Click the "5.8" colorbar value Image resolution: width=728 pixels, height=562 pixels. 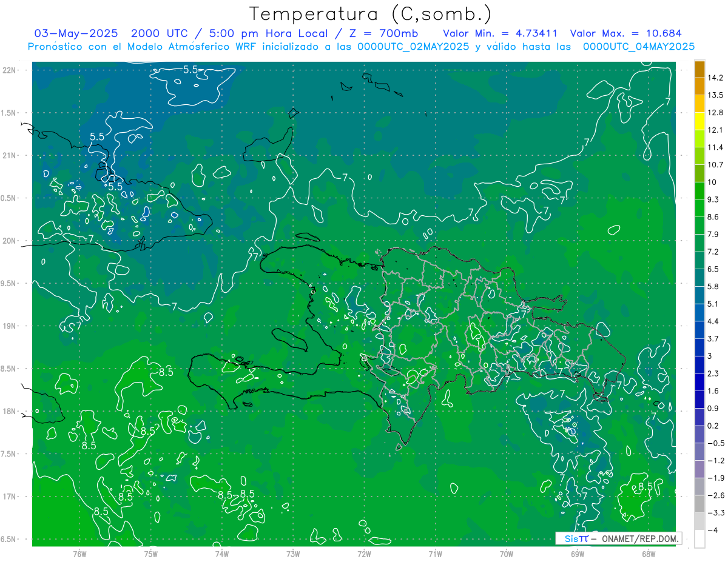tap(713, 287)
